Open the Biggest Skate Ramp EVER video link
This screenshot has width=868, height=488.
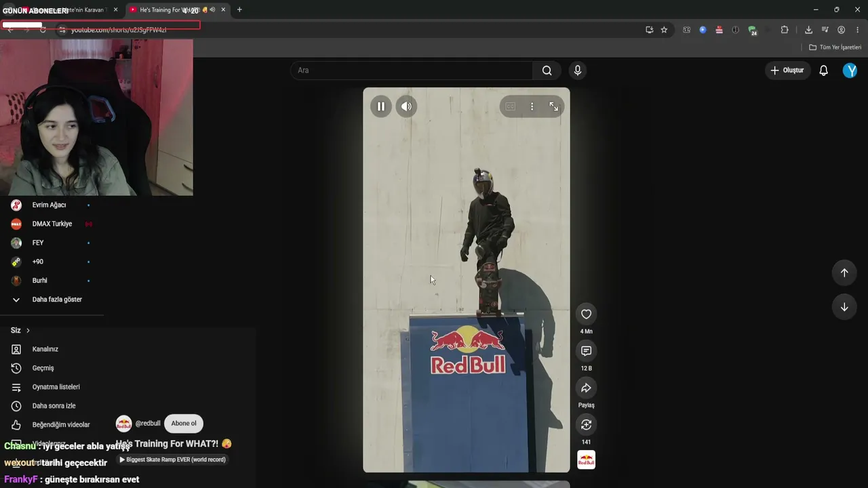(172, 460)
